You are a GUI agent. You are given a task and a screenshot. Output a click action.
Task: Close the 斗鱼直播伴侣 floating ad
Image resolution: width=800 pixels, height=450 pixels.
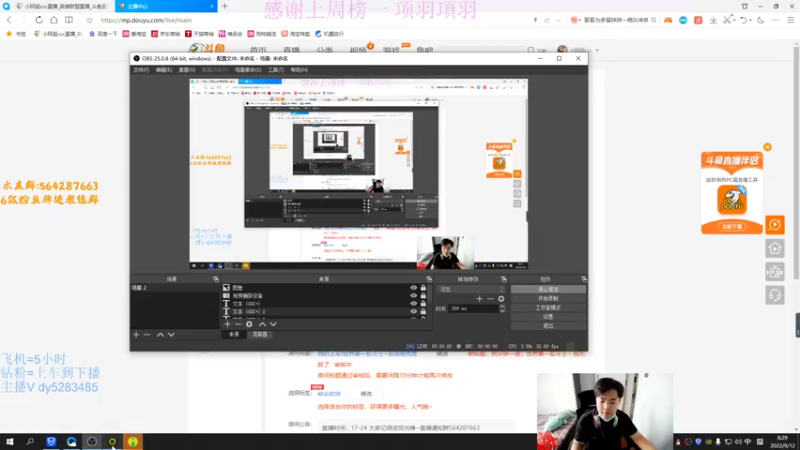tap(767, 147)
